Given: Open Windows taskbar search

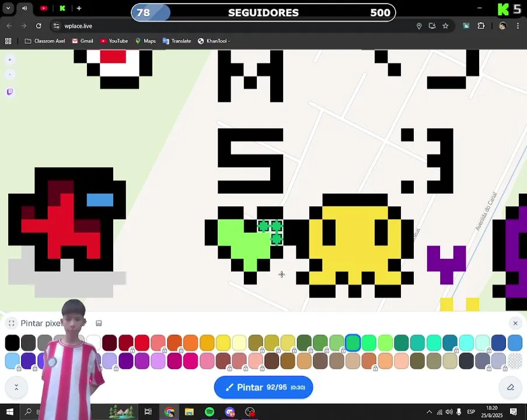Looking at the screenshot, I should click(28, 412).
